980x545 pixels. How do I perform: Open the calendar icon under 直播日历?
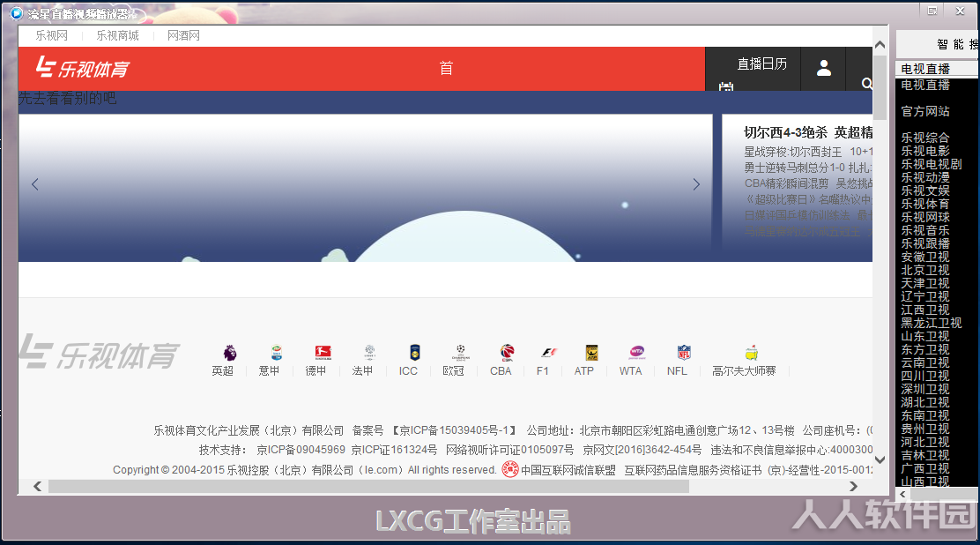coord(726,86)
